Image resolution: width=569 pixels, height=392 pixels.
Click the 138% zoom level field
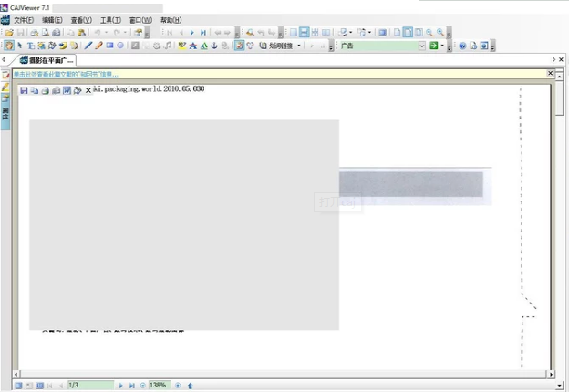[x=158, y=386]
